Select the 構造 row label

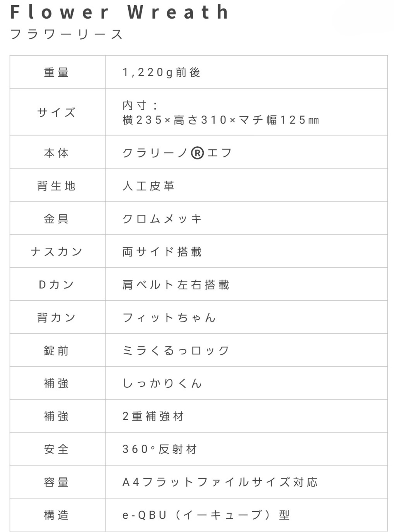56,515
